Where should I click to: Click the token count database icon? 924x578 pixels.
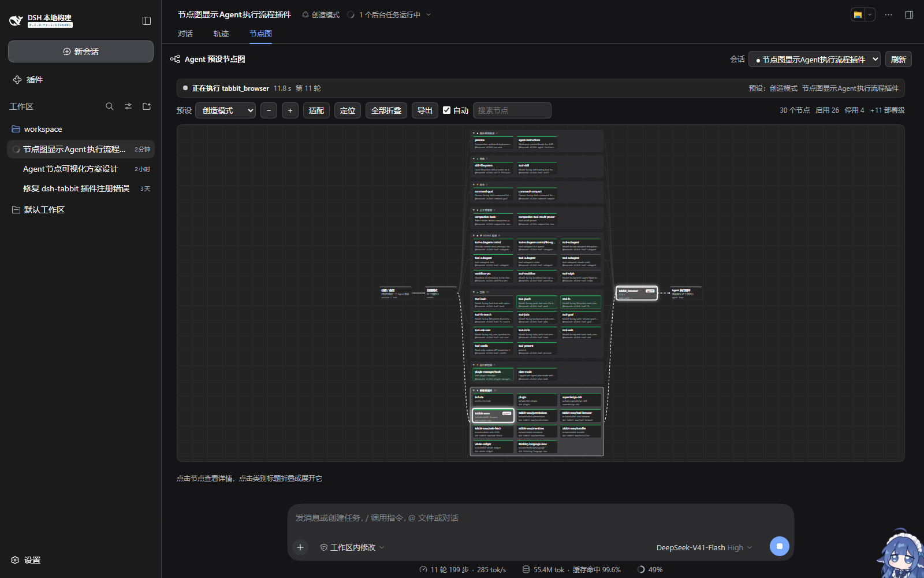coord(526,569)
